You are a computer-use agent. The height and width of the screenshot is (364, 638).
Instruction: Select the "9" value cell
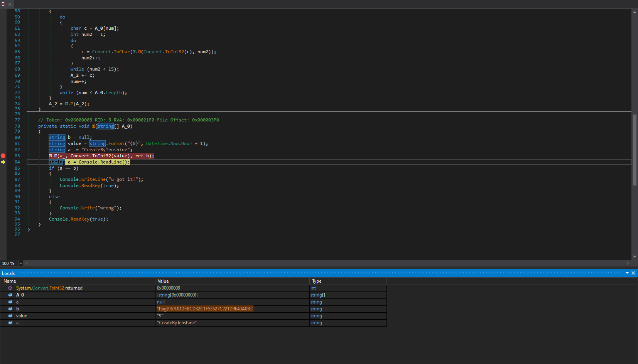click(x=232, y=316)
